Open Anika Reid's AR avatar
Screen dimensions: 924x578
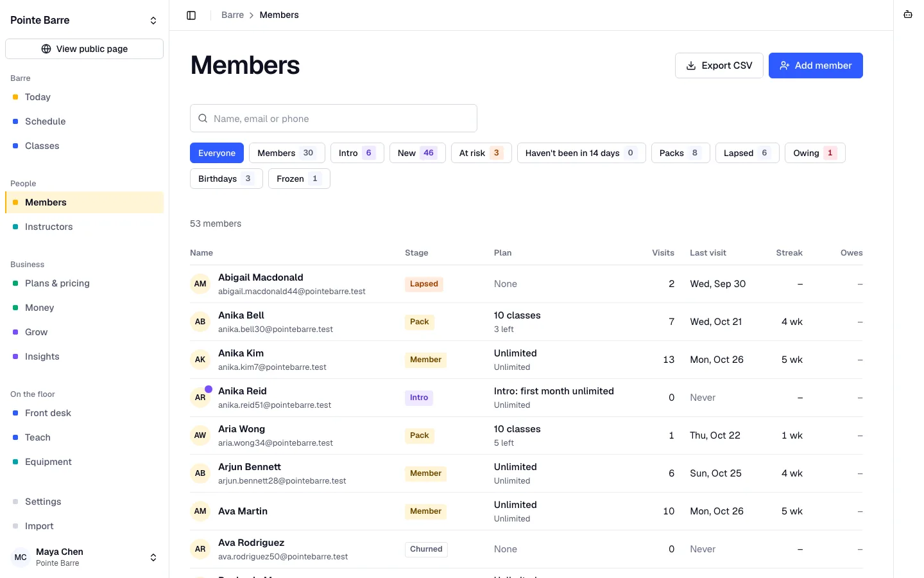tap(200, 398)
